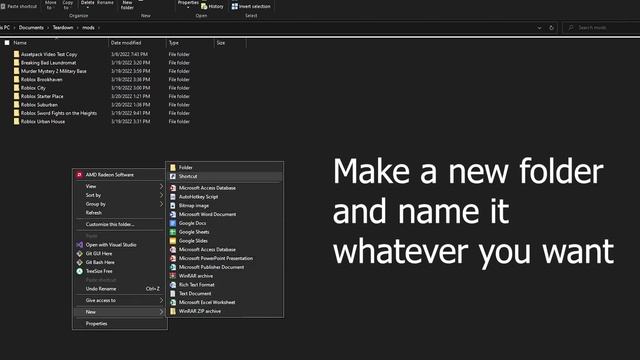
Task: Click the folder icon beside Breaking Bad Laundromat
Action: (16, 62)
